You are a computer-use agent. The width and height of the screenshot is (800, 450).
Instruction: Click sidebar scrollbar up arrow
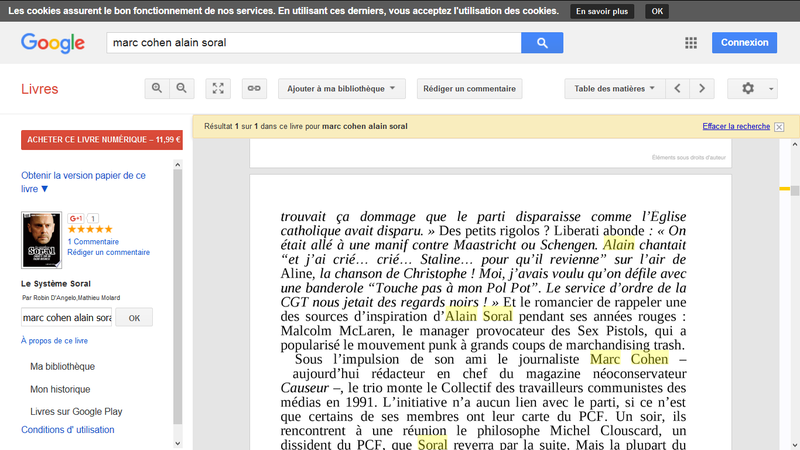tap(178, 164)
